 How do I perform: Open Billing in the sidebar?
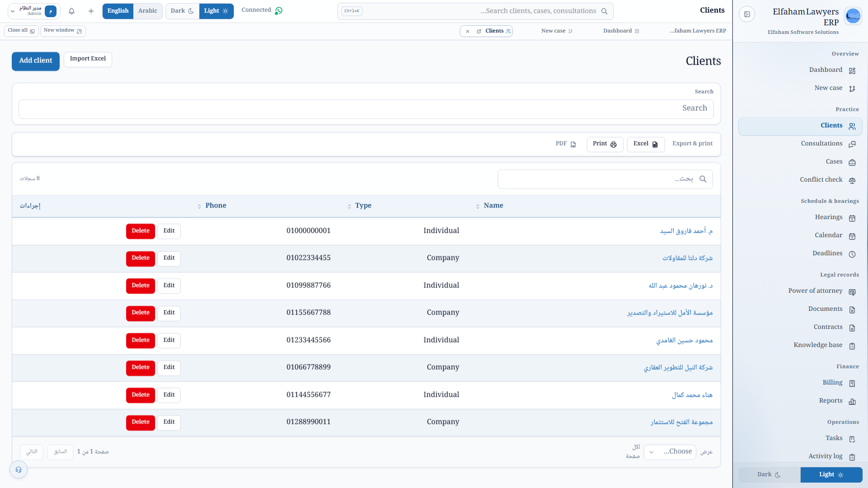pyautogui.click(x=800, y=383)
